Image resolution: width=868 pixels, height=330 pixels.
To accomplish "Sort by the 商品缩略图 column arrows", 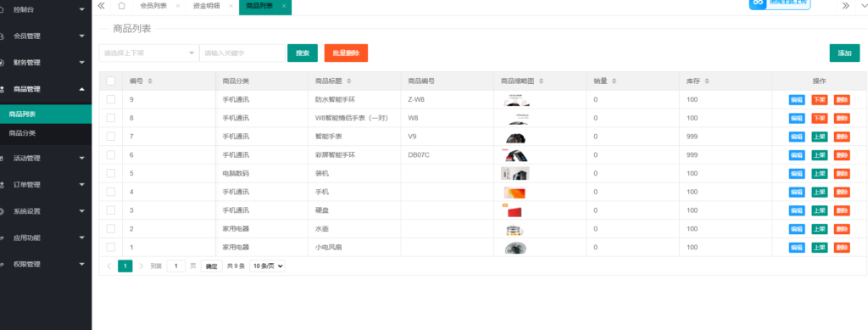I will (x=541, y=81).
